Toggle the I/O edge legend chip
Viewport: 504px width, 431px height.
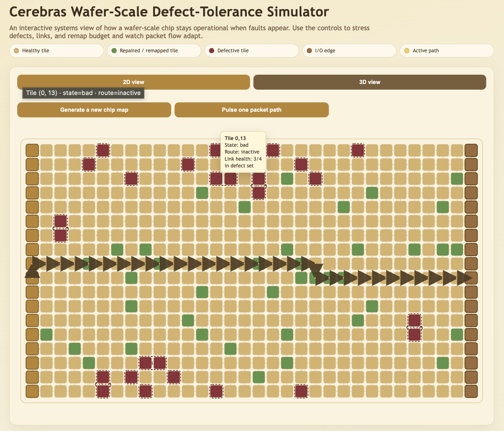tap(349, 51)
